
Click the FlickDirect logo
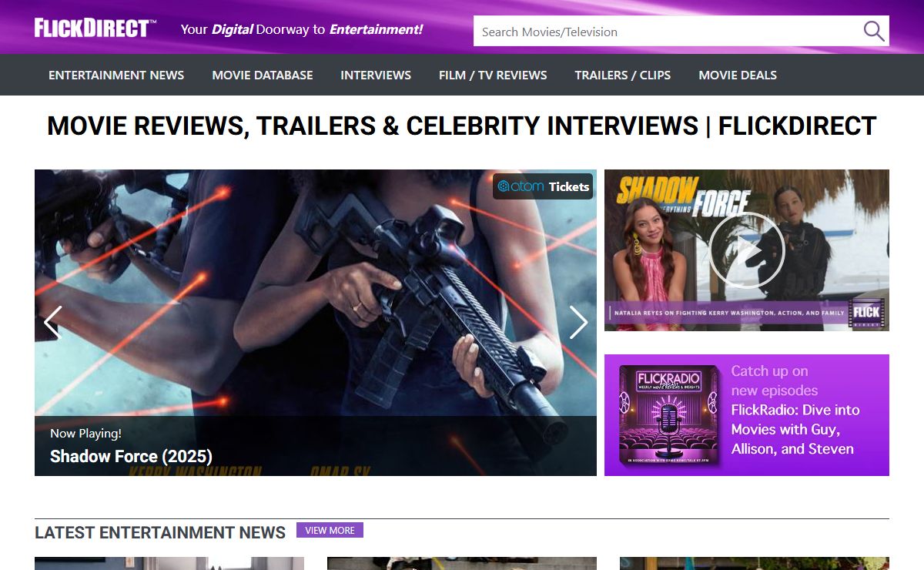[x=95, y=28]
